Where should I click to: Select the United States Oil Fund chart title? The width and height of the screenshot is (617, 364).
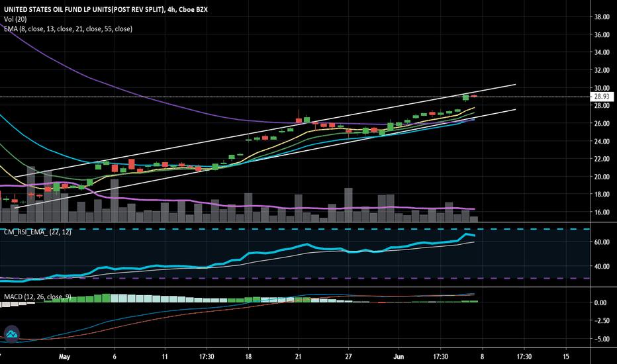pyautogui.click(x=106, y=9)
